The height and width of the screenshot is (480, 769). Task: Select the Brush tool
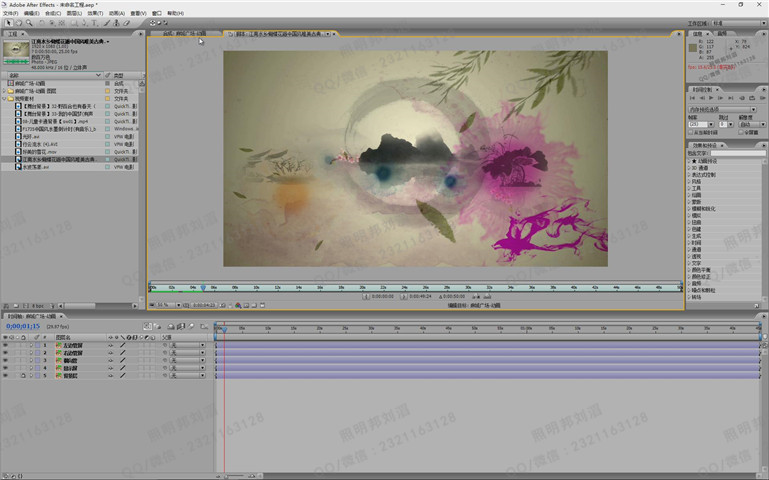(x=106, y=23)
